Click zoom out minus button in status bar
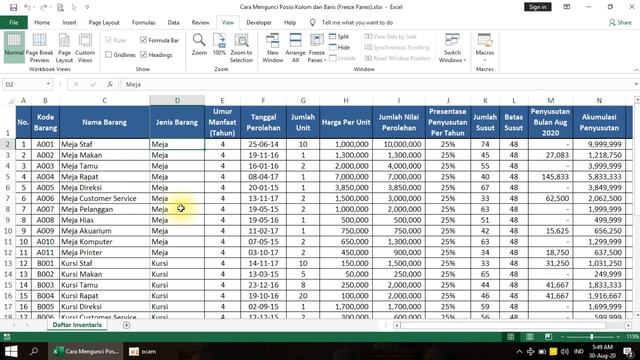The width and height of the screenshot is (640, 360). 563,337
